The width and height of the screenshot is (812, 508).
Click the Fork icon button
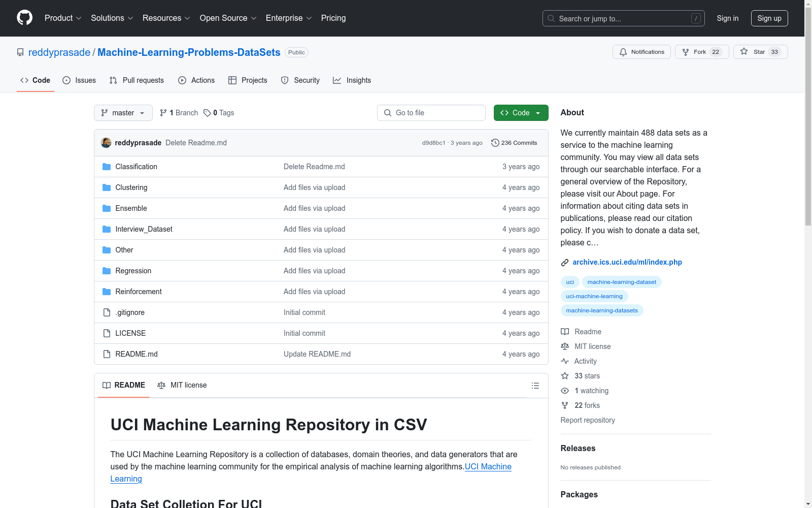(x=686, y=52)
